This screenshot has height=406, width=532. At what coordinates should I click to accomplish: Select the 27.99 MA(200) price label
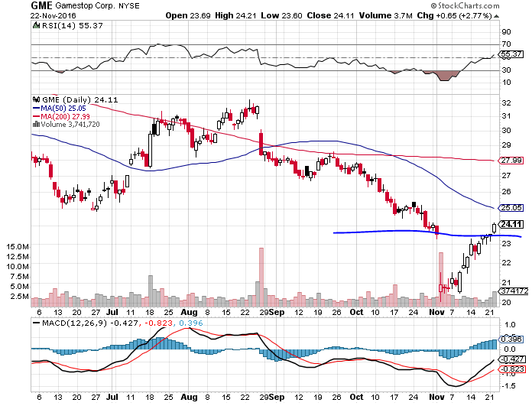511,161
